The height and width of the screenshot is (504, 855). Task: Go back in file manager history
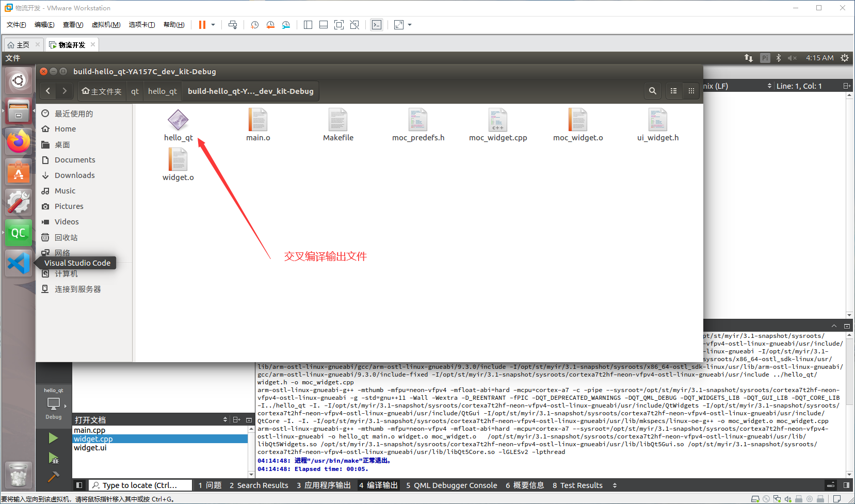tap(48, 91)
